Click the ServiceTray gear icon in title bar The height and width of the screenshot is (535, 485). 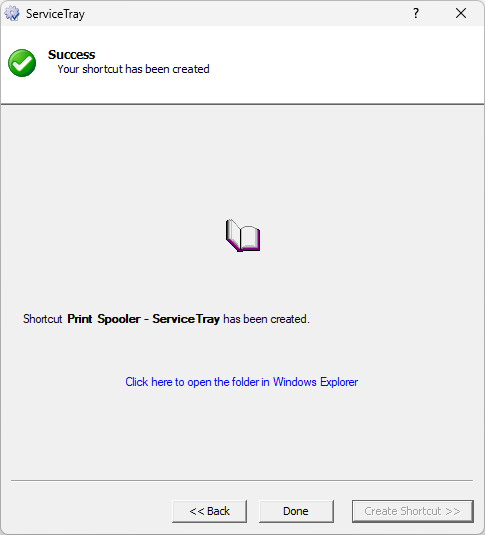pos(12,14)
